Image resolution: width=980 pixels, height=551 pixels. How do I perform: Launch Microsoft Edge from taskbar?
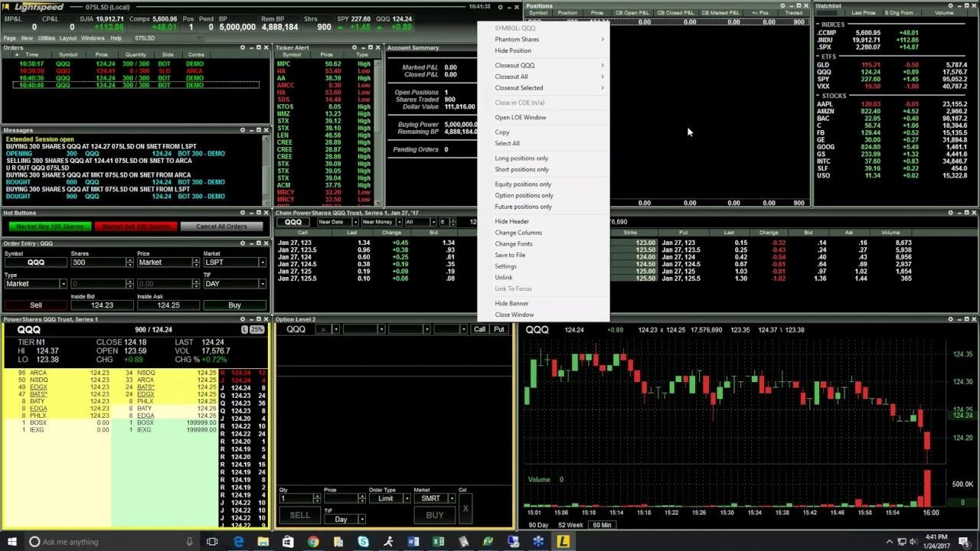[x=238, y=542]
